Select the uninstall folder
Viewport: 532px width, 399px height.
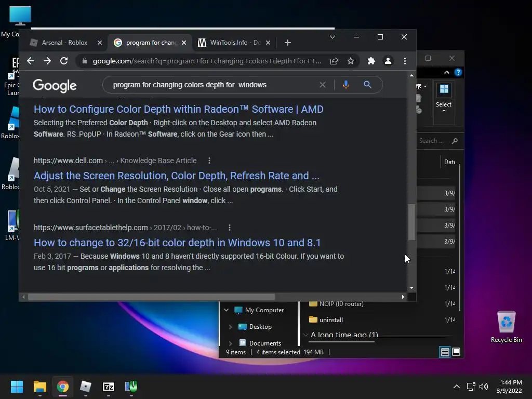tap(331, 320)
